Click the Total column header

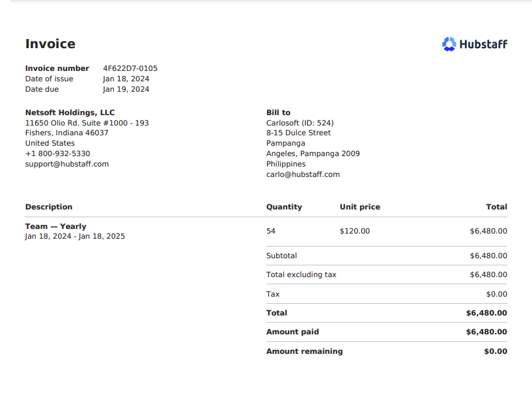497,207
